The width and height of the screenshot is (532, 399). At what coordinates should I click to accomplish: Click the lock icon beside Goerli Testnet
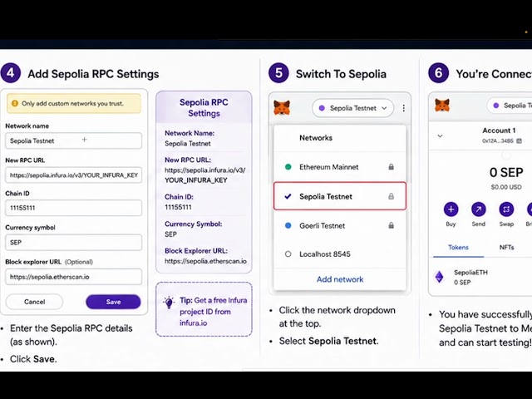(391, 225)
